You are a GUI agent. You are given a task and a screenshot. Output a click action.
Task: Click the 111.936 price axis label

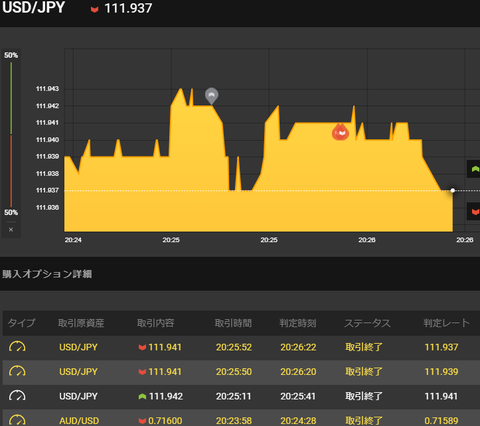point(47,207)
